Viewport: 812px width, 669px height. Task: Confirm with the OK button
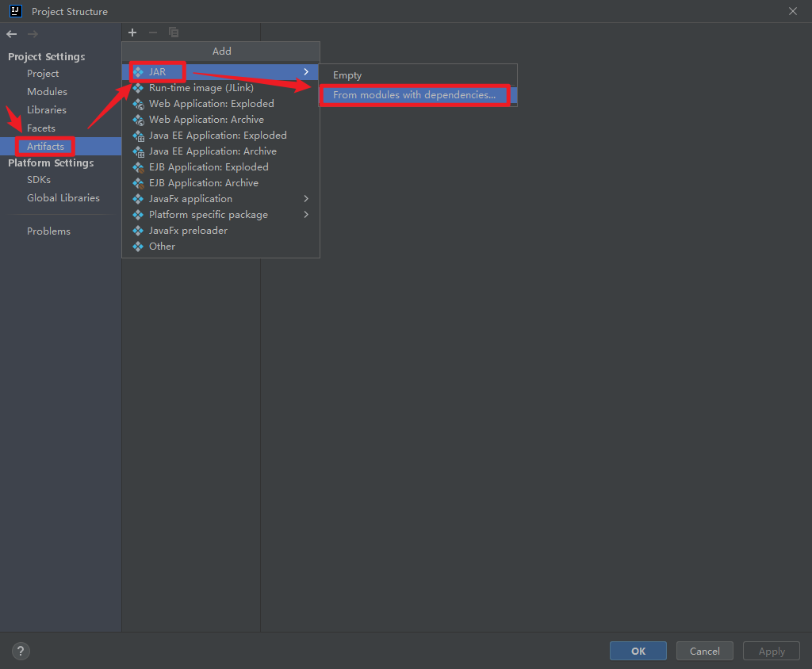[638, 651]
